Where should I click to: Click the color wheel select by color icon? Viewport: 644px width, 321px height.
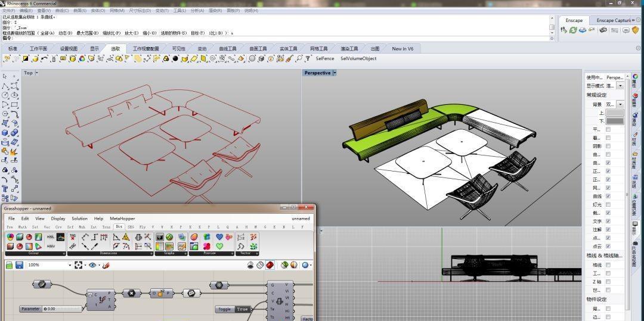pyautogui.click(x=82, y=58)
